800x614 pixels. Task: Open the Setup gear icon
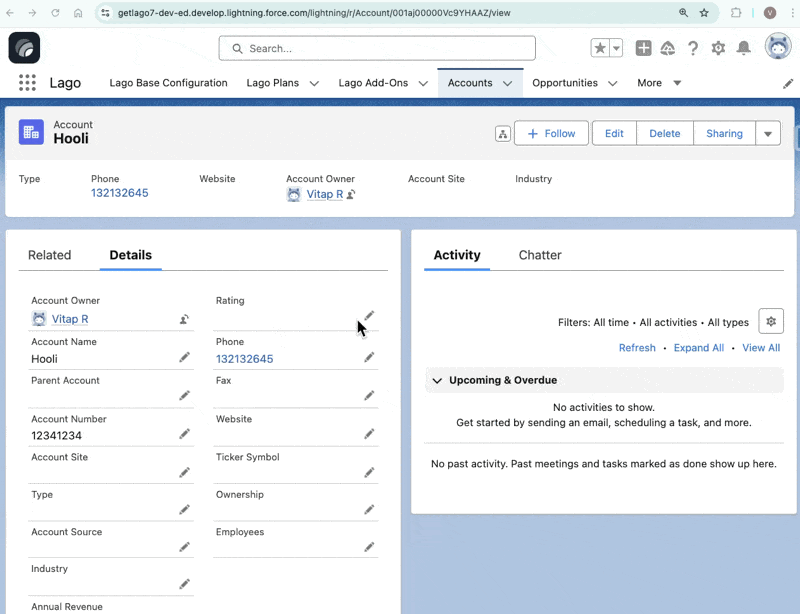click(x=718, y=48)
